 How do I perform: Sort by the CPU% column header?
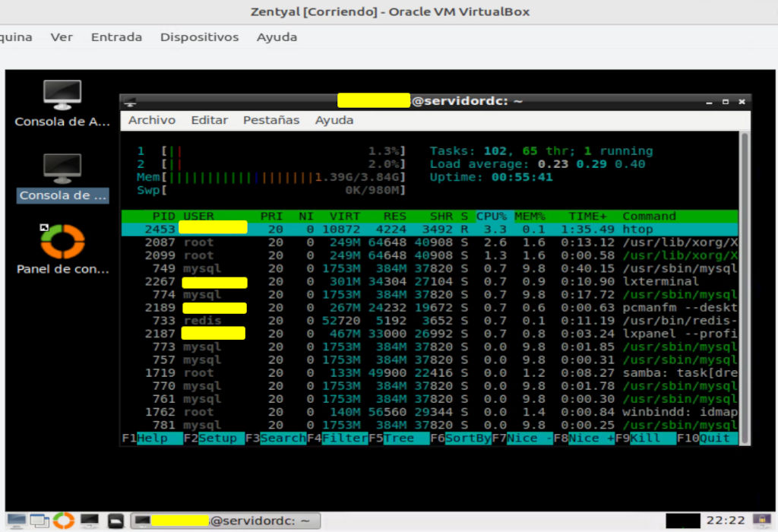point(492,217)
